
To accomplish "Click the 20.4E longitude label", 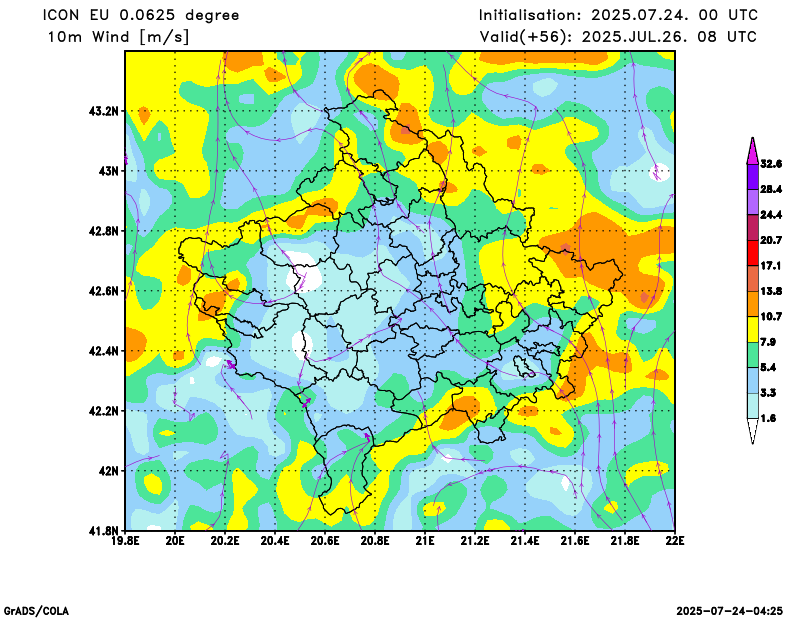I will pos(275,540).
